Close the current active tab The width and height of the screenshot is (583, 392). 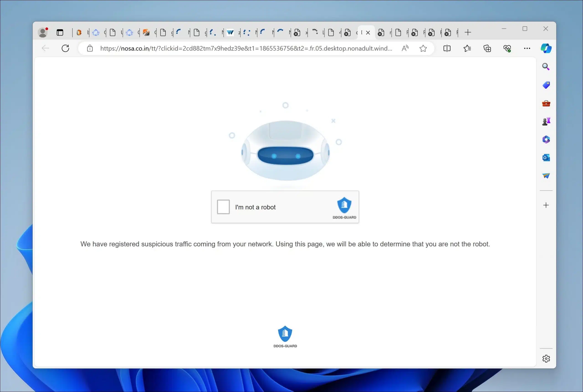click(368, 33)
